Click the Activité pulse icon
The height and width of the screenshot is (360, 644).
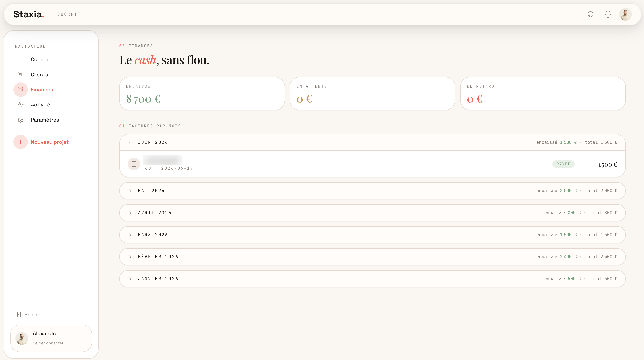(20, 105)
